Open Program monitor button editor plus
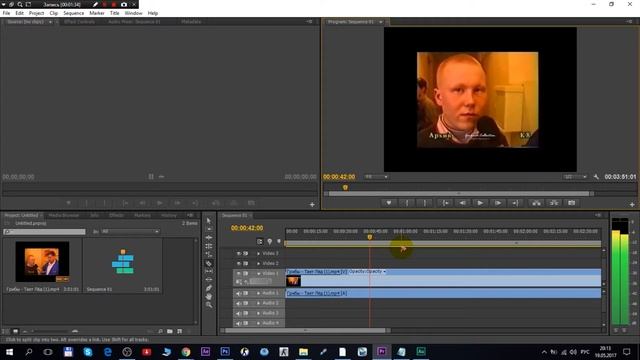 pyautogui.click(x=632, y=204)
